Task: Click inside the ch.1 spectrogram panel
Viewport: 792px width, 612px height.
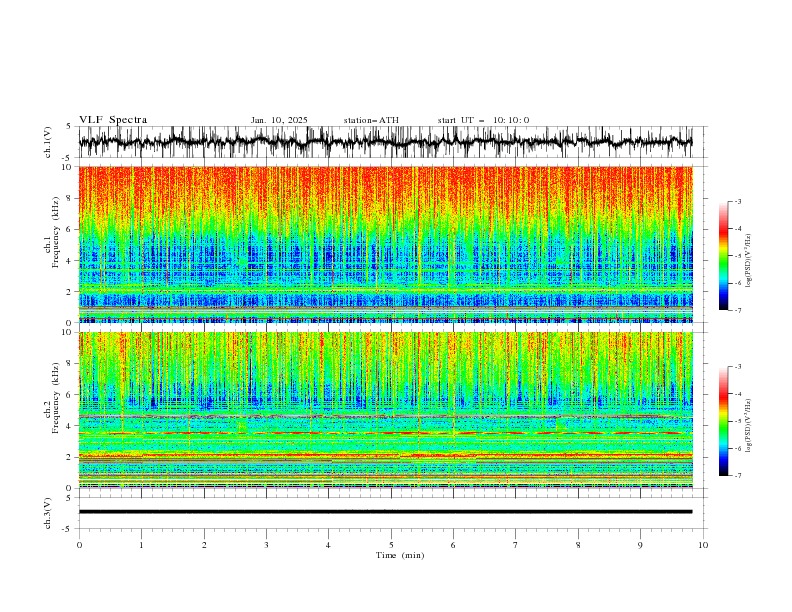Action: click(385, 244)
